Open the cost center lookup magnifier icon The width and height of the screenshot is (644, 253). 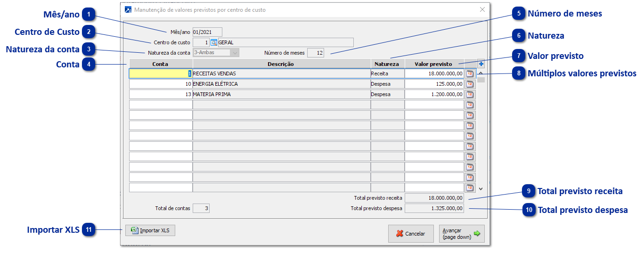[x=213, y=42]
